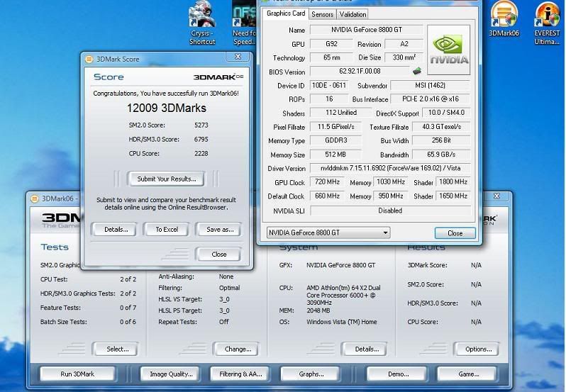This screenshot has width=566, height=392.
Task: Open the Need for Speed desktop shortcut
Action: coord(245,23)
